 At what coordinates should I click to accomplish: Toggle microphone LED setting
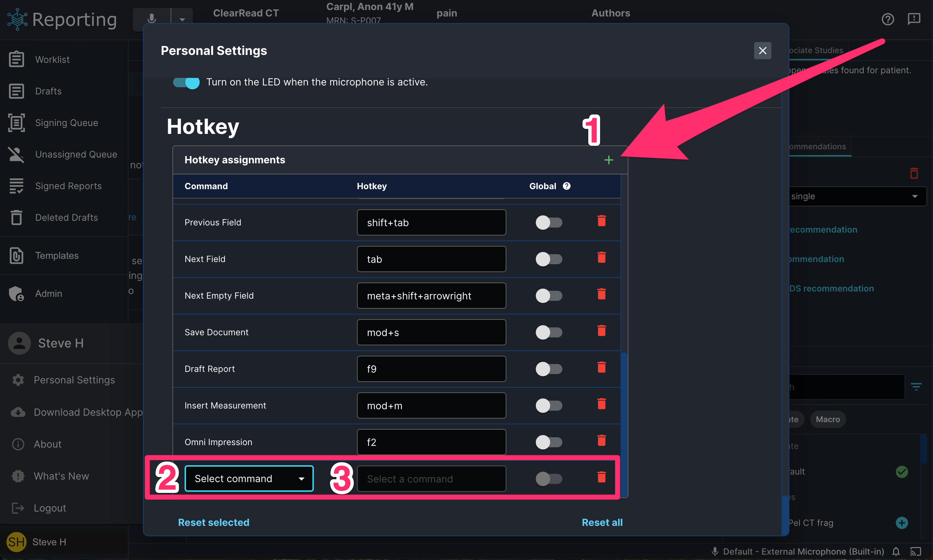186,82
